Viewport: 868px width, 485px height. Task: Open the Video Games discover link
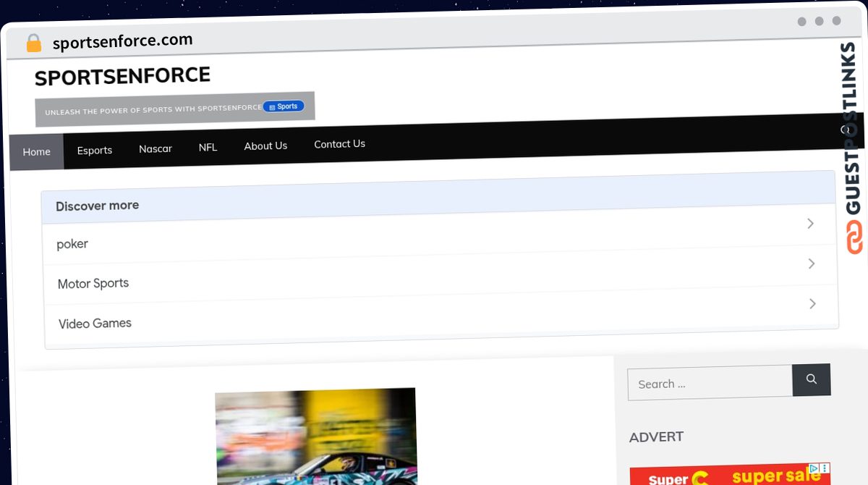95,324
